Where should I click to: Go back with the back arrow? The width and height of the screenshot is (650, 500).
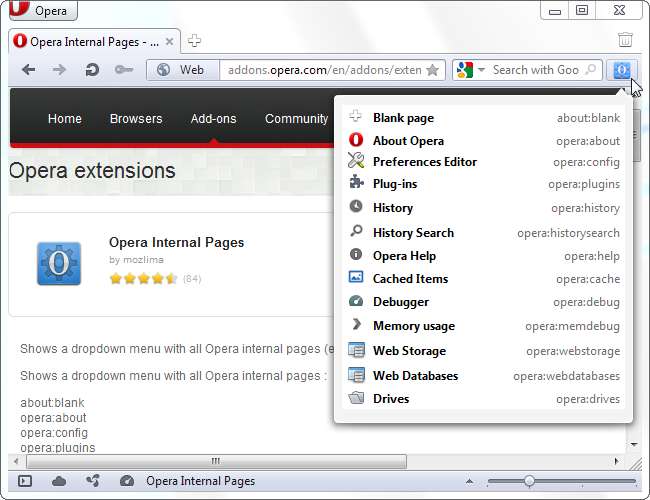coord(28,70)
